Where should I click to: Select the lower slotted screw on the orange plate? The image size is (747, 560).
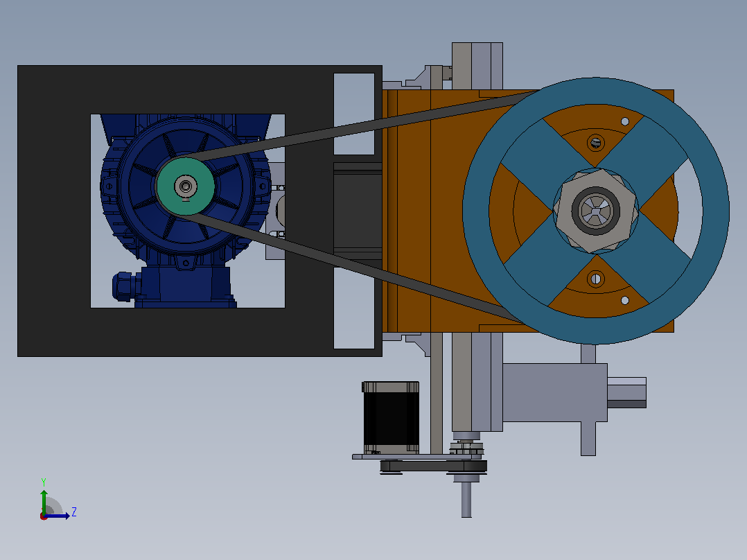595,279
